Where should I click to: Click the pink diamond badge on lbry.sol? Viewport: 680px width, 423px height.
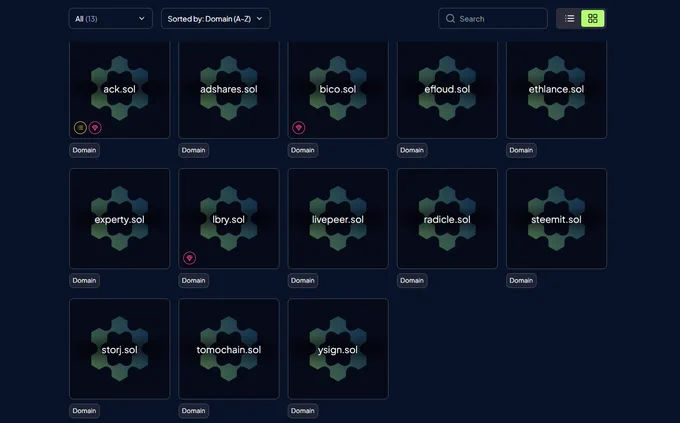(189, 258)
